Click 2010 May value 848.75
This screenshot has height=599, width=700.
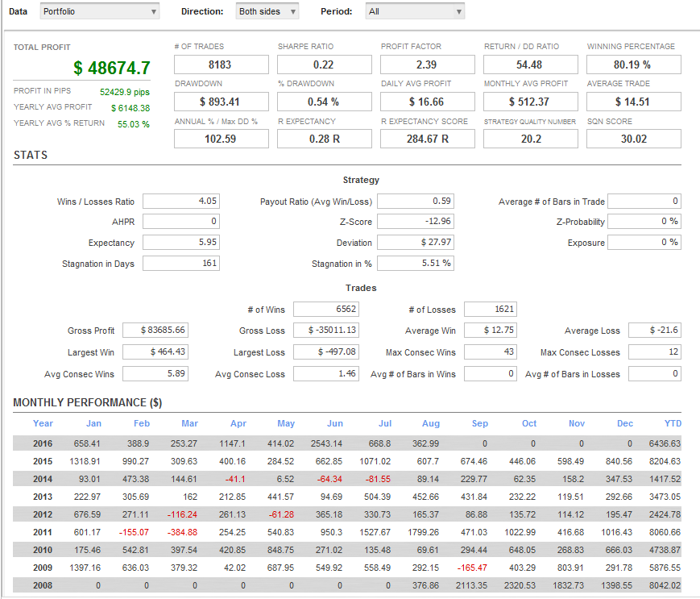pos(281,550)
